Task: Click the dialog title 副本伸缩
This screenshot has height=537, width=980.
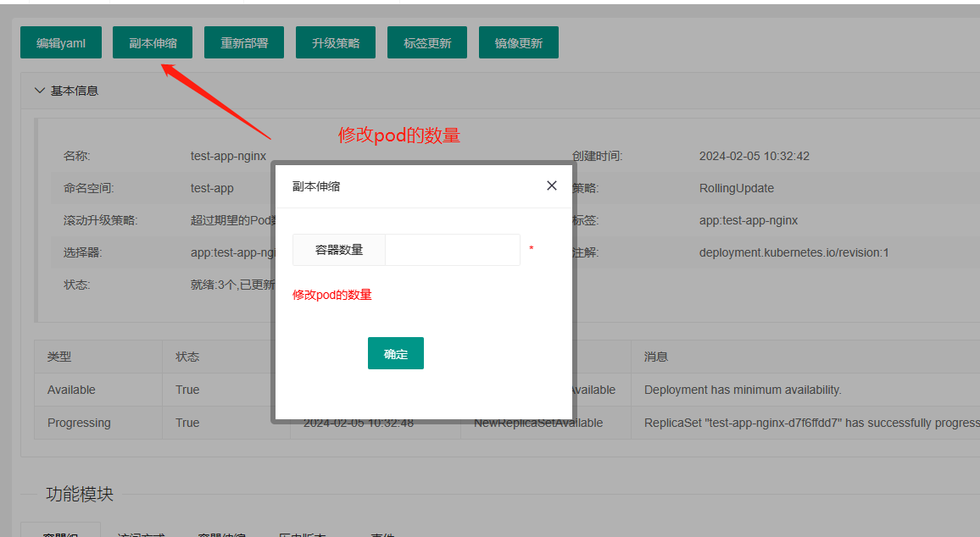Action: pos(316,186)
